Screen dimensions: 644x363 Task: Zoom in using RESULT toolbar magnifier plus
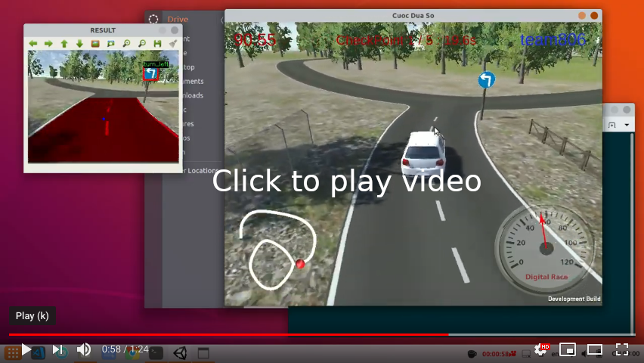click(x=126, y=43)
